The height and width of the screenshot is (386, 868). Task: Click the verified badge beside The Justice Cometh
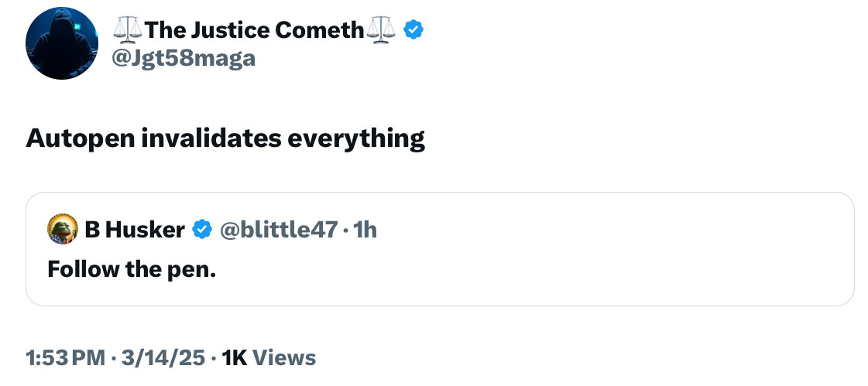coord(414,29)
